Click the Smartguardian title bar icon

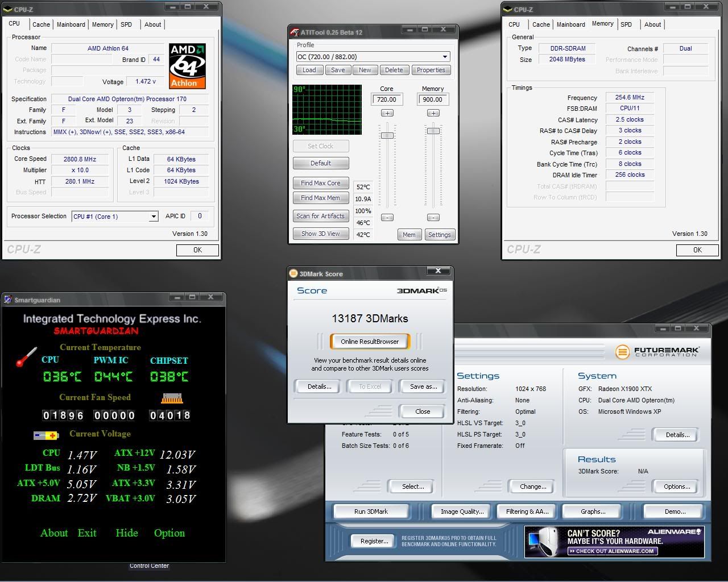[x=8, y=300]
